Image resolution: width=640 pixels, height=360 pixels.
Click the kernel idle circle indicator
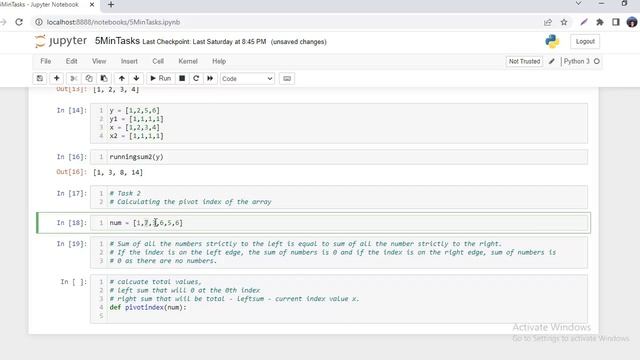597,61
